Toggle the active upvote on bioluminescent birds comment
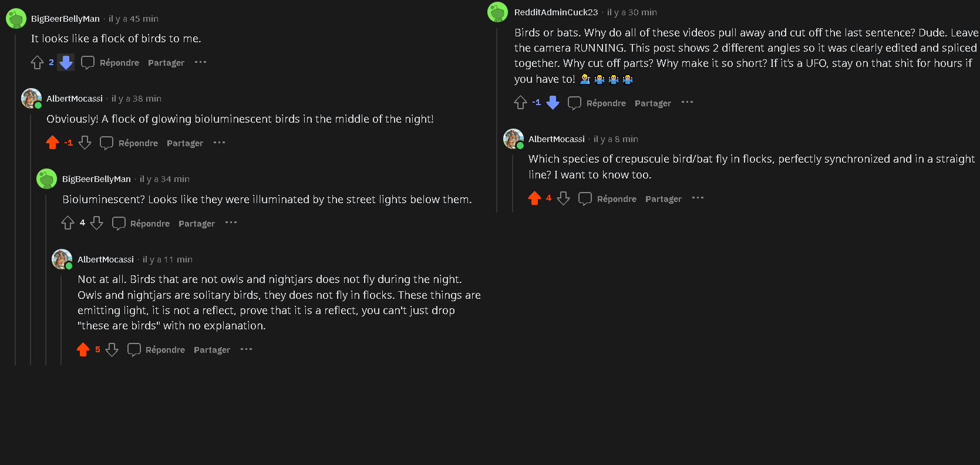980x465 pixels. tap(52, 143)
